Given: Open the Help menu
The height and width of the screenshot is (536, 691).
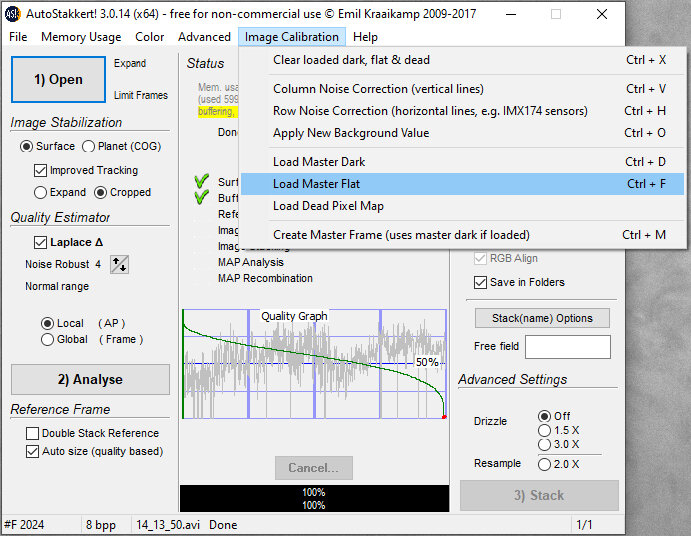Looking at the screenshot, I should (365, 37).
